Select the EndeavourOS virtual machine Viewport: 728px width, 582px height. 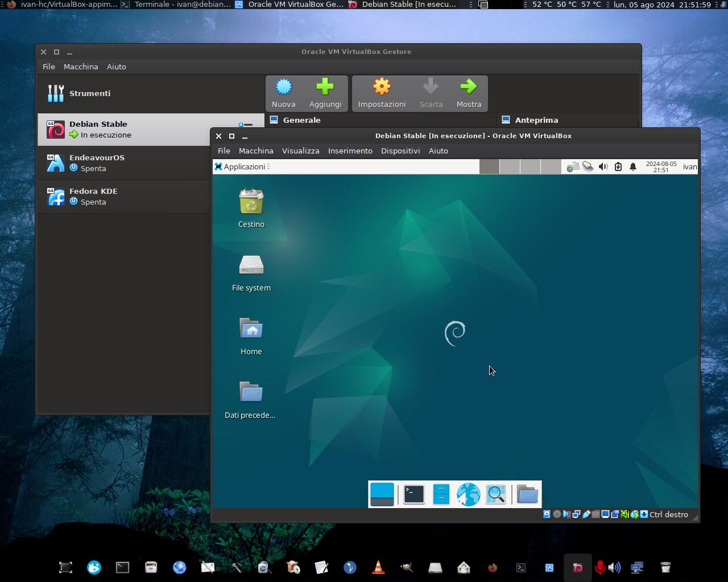[x=124, y=163]
